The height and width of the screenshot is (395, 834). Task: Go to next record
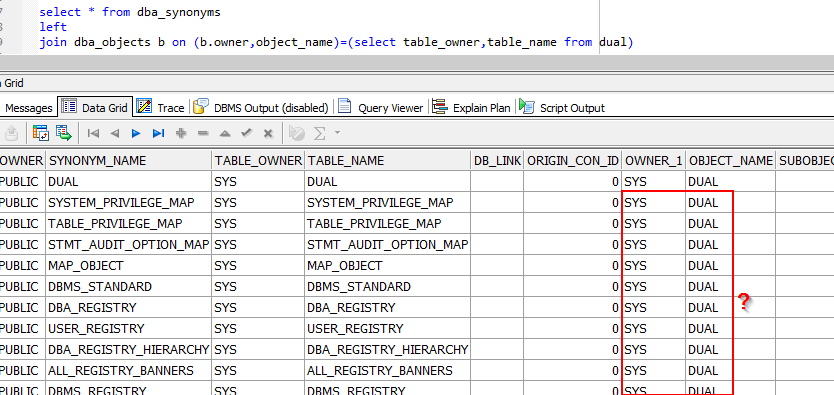pos(136,133)
